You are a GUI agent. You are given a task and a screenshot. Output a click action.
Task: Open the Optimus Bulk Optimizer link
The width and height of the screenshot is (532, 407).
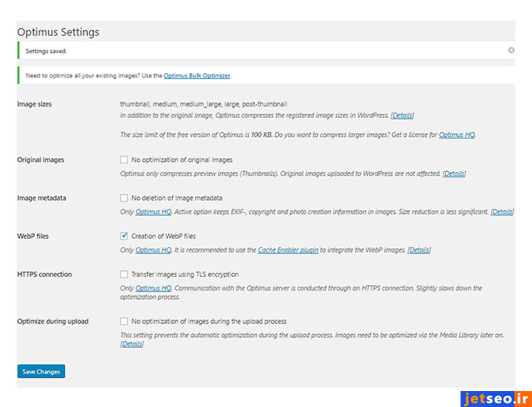(197, 75)
